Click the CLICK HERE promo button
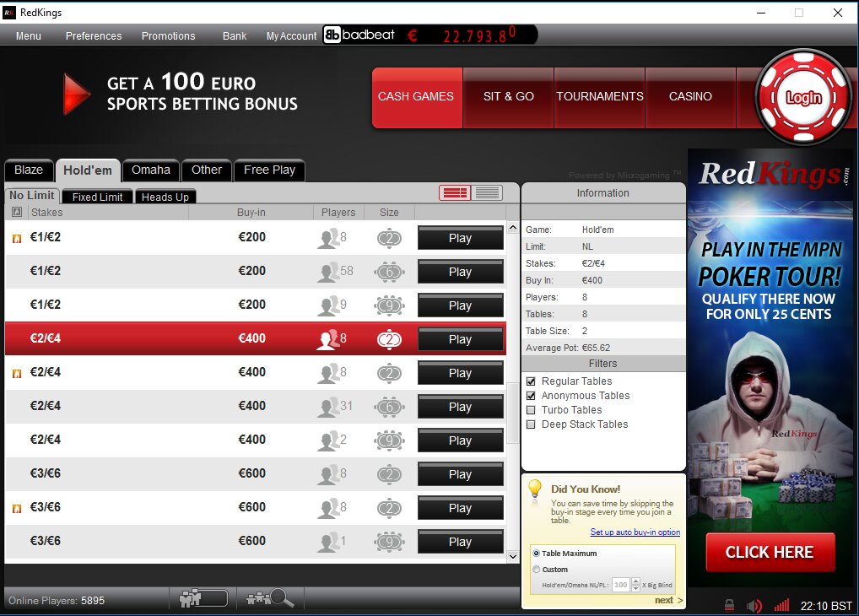Viewport: 859px width, 616px height. tap(770, 552)
